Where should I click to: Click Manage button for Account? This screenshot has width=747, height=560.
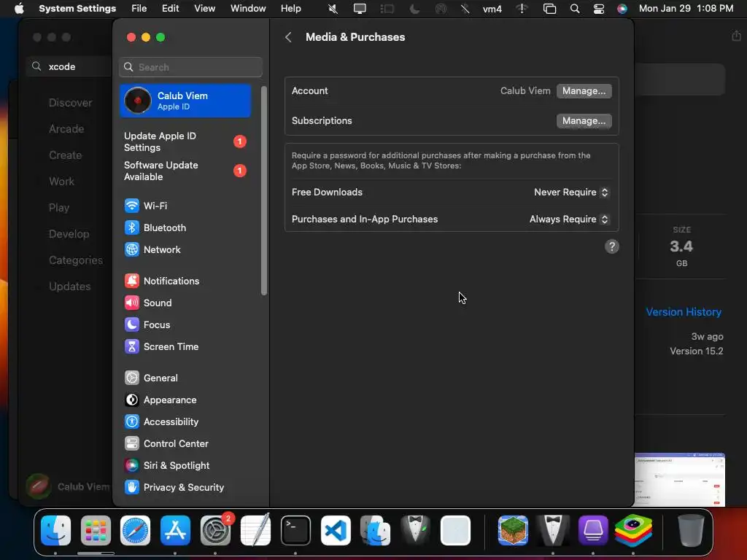584,91
